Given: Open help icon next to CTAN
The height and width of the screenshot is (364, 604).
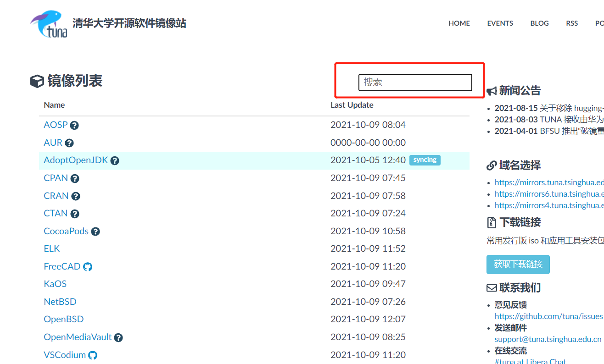Looking at the screenshot, I should (x=75, y=214).
